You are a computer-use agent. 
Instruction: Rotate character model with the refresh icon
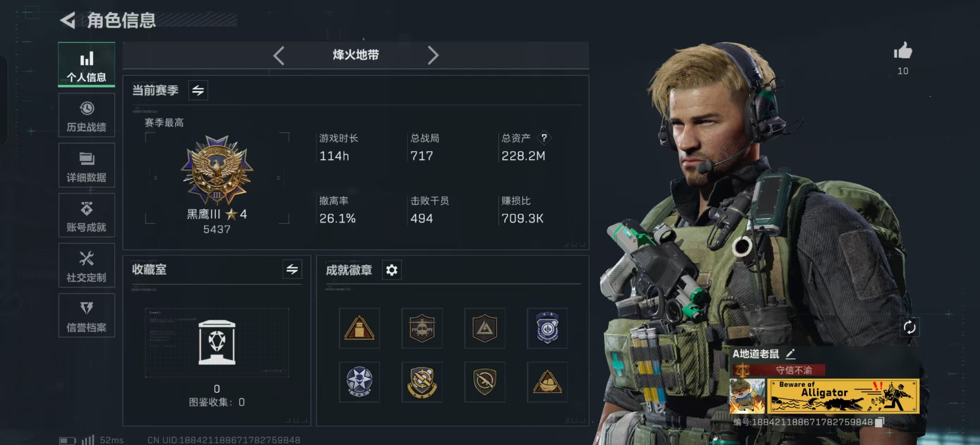pos(910,327)
